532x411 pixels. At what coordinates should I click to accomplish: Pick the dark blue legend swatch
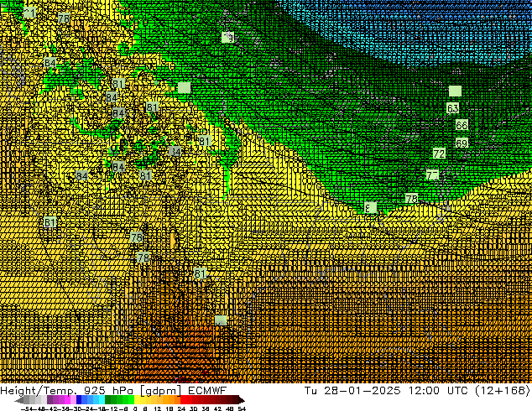(79, 400)
